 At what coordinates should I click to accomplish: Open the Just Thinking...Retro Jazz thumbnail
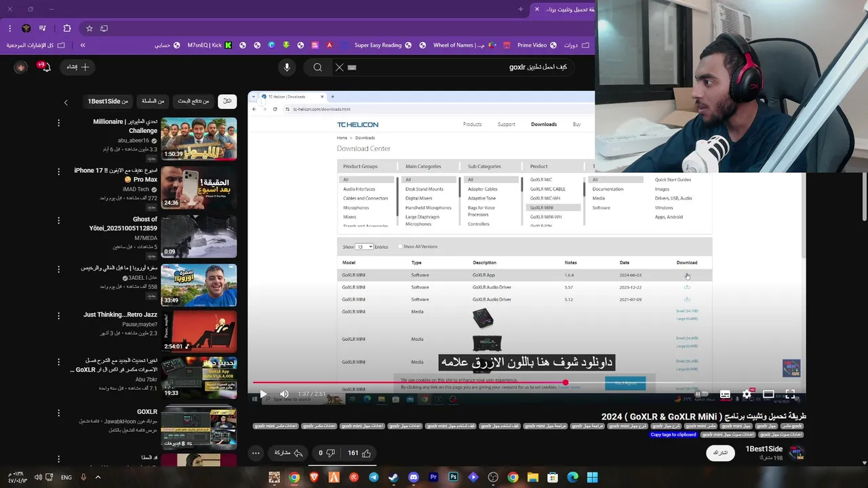point(199,331)
